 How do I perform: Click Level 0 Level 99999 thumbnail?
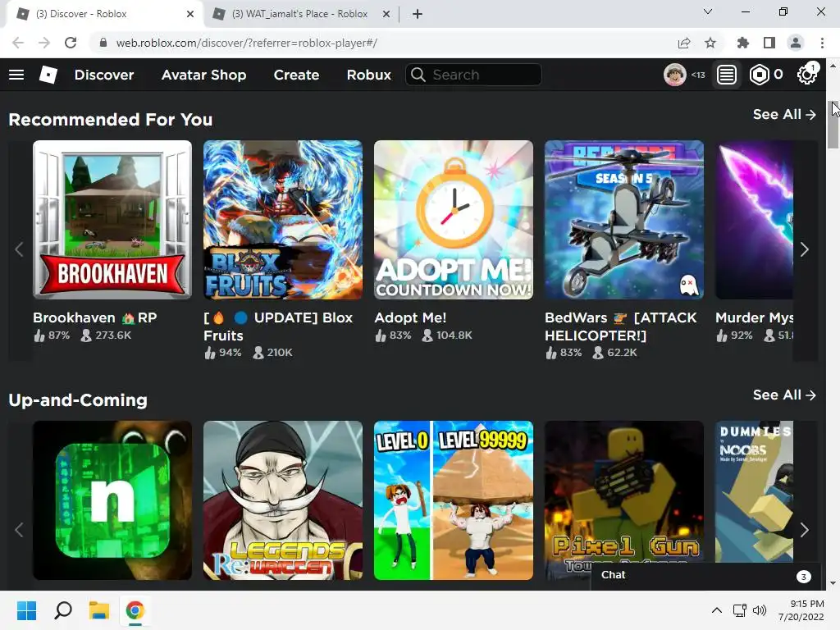click(x=453, y=500)
